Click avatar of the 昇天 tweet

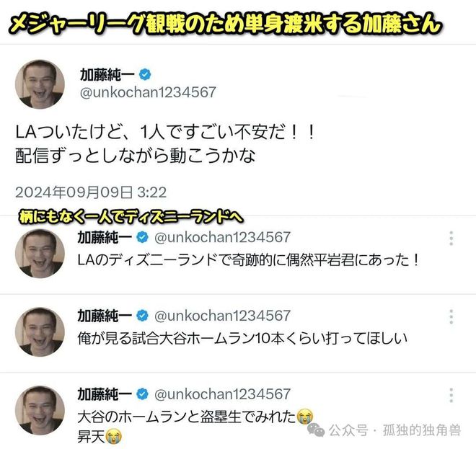coord(40,411)
